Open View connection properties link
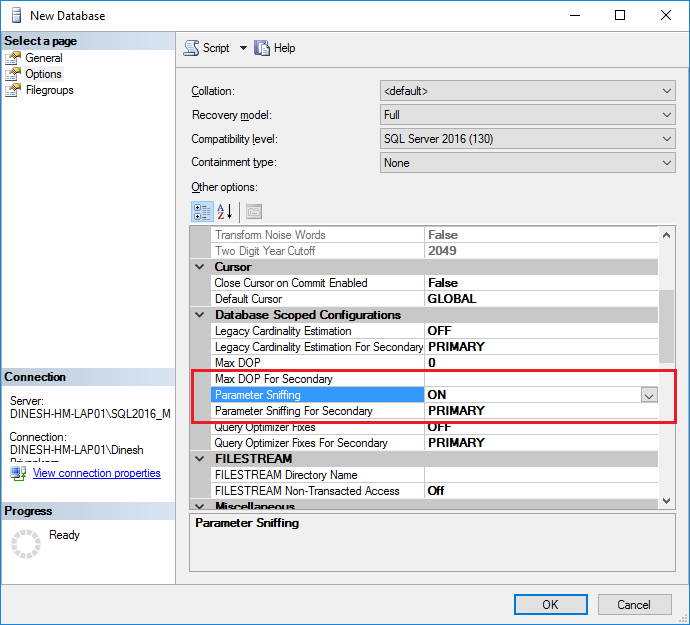The width and height of the screenshot is (690, 625). (x=96, y=473)
